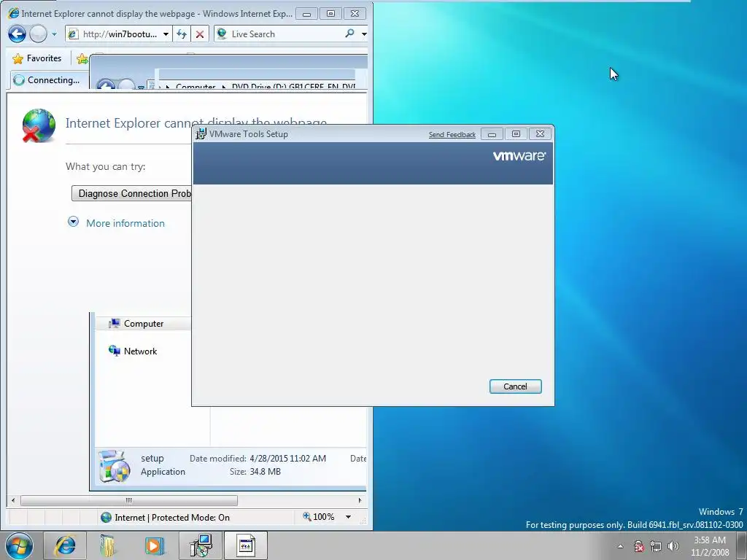
Task: Click the Internet Explorer title bar logo icon
Action: coord(14,13)
